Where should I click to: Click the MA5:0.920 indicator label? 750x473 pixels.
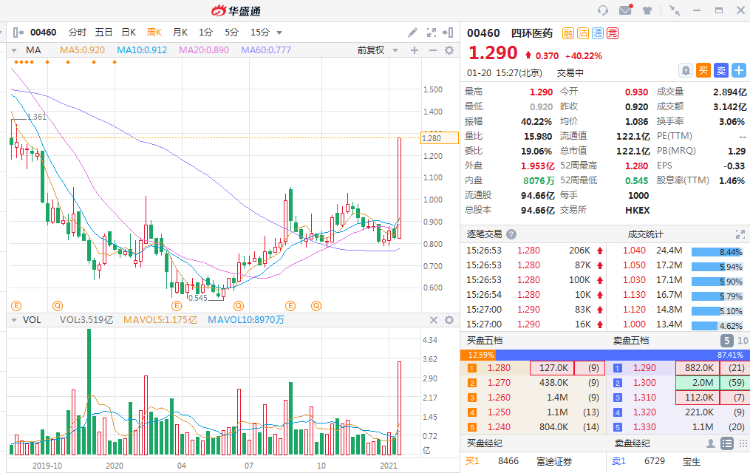[x=82, y=50]
